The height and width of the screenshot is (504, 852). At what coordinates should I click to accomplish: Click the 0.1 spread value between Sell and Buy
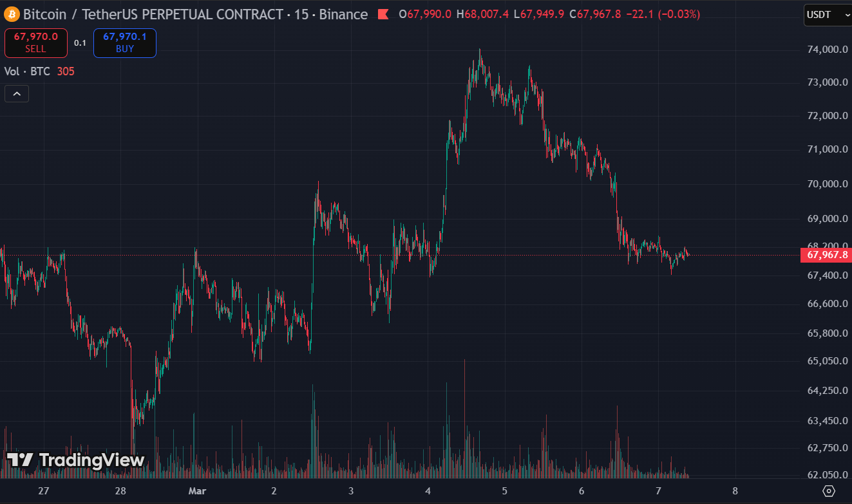(80, 43)
